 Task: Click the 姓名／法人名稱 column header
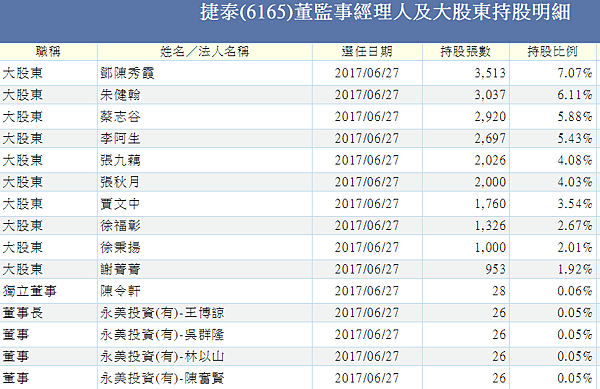pos(205,51)
